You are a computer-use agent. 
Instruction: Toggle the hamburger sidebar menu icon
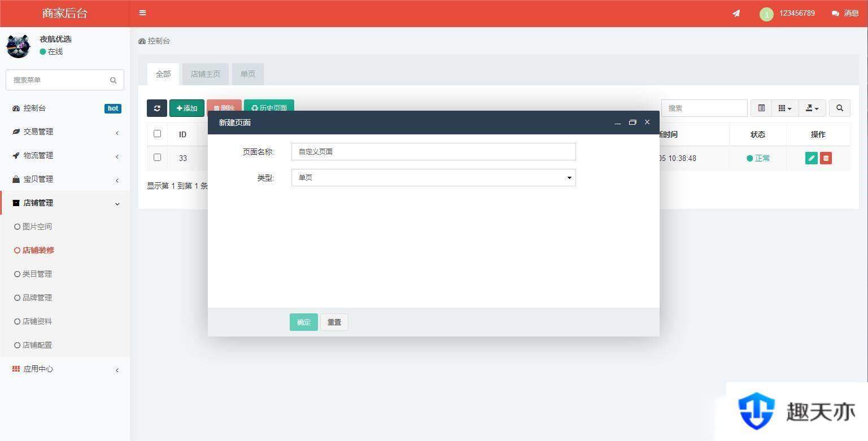(x=142, y=13)
